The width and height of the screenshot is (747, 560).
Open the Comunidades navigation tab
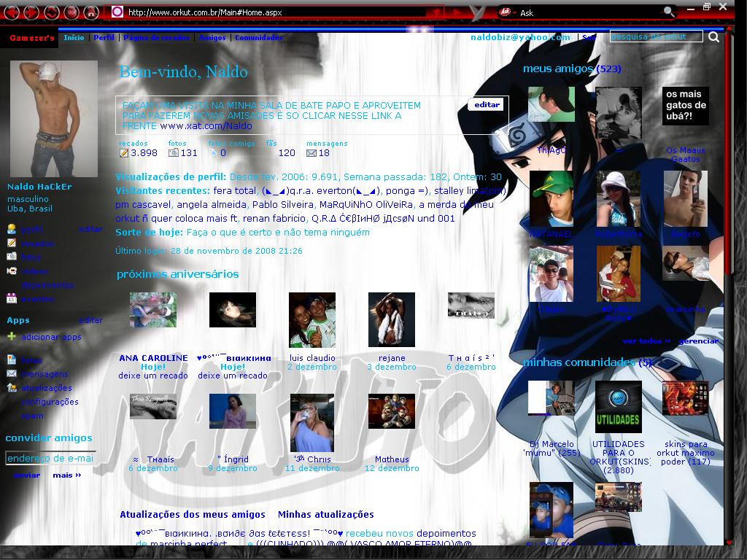click(259, 38)
